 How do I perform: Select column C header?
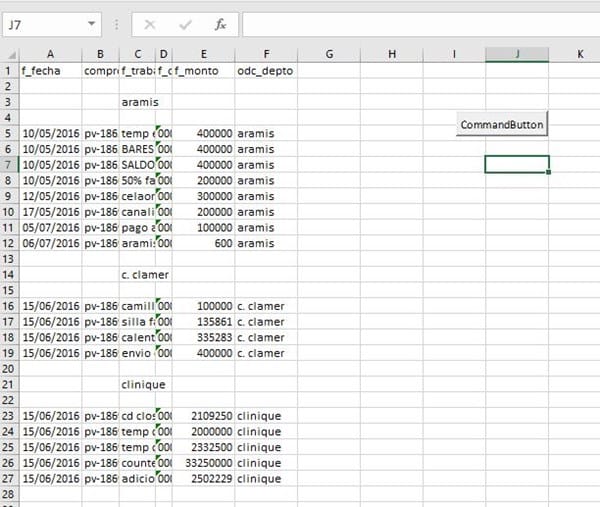pos(137,55)
